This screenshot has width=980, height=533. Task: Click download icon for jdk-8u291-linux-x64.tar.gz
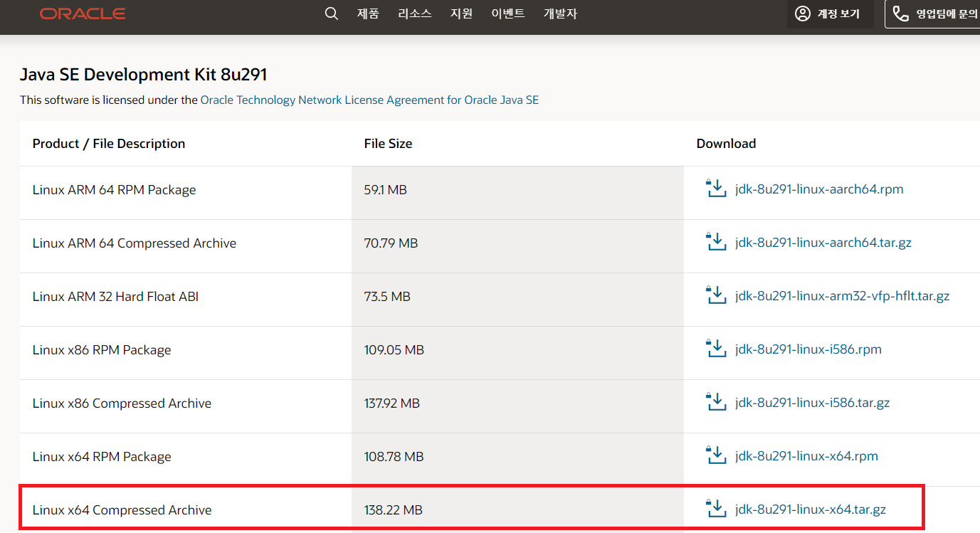(715, 510)
